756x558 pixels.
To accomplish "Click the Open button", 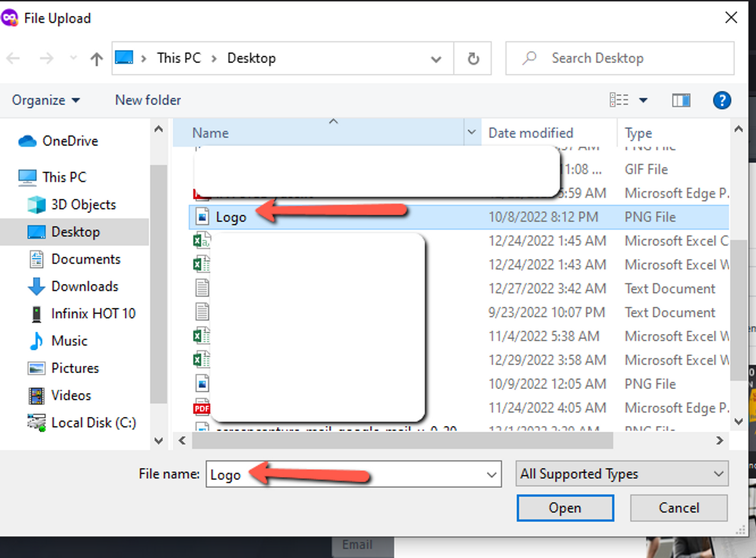I will pos(564,508).
